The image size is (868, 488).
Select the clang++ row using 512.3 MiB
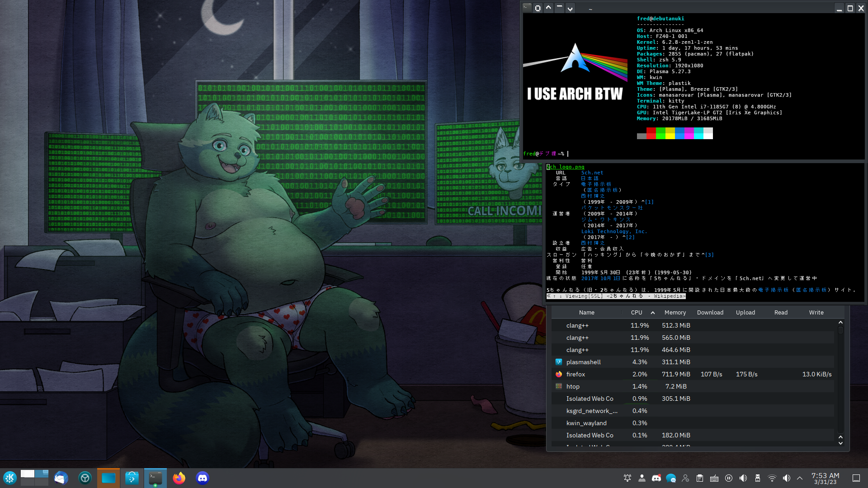click(x=693, y=325)
